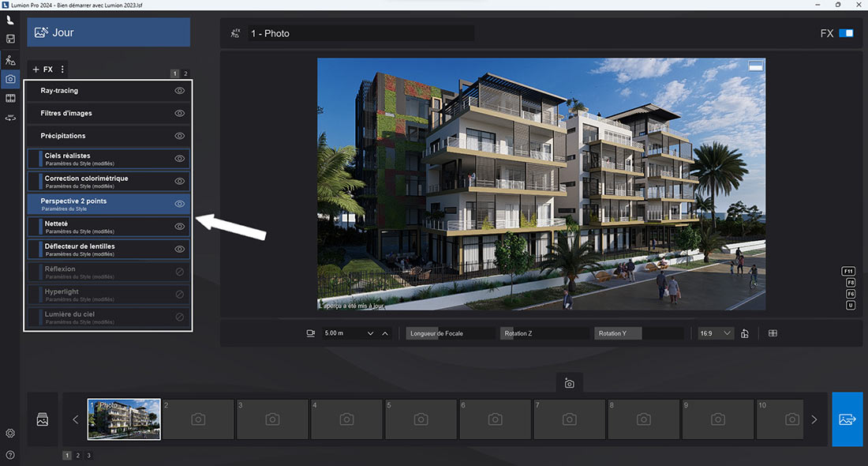This screenshot has width=868, height=466.
Task: Click the save project floppy icon
Action: (10, 39)
